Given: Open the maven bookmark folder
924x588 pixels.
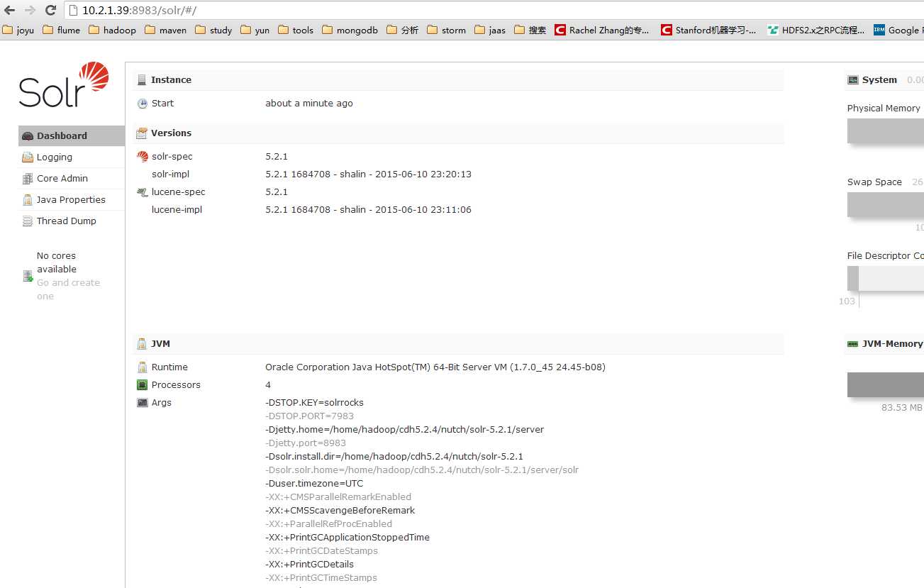Looking at the screenshot, I should tap(166, 30).
